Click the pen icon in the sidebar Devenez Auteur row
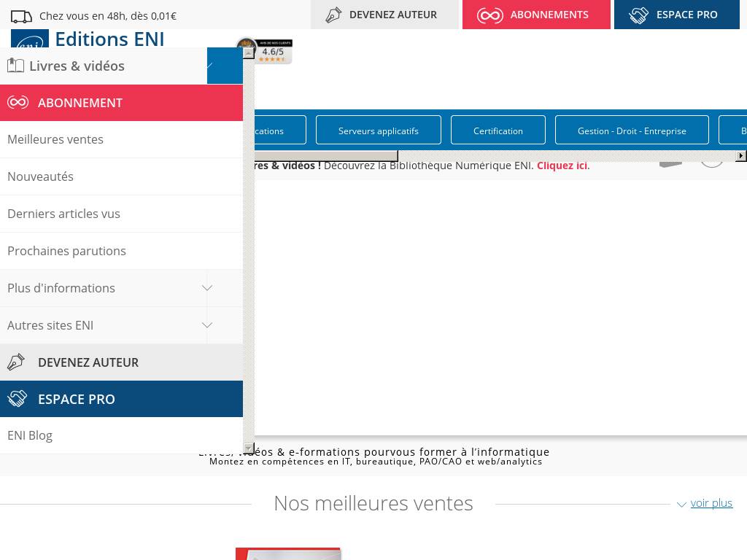The width and height of the screenshot is (747, 560). pos(16,362)
